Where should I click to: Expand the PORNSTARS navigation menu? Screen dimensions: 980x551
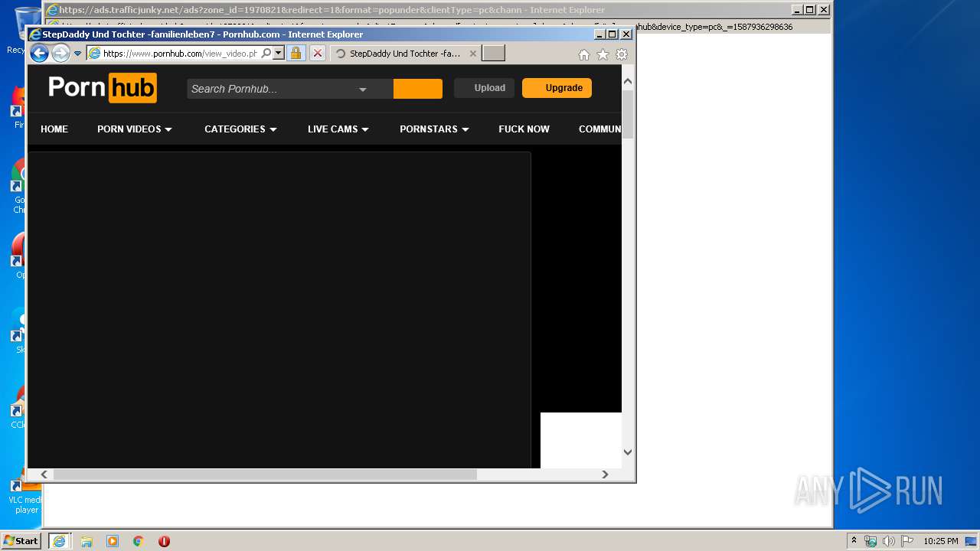click(x=434, y=129)
